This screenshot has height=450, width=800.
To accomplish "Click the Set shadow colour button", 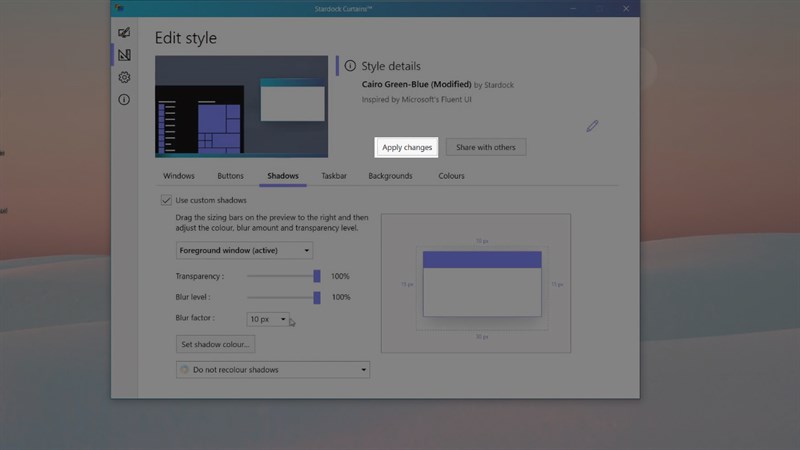I will [x=215, y=344].
